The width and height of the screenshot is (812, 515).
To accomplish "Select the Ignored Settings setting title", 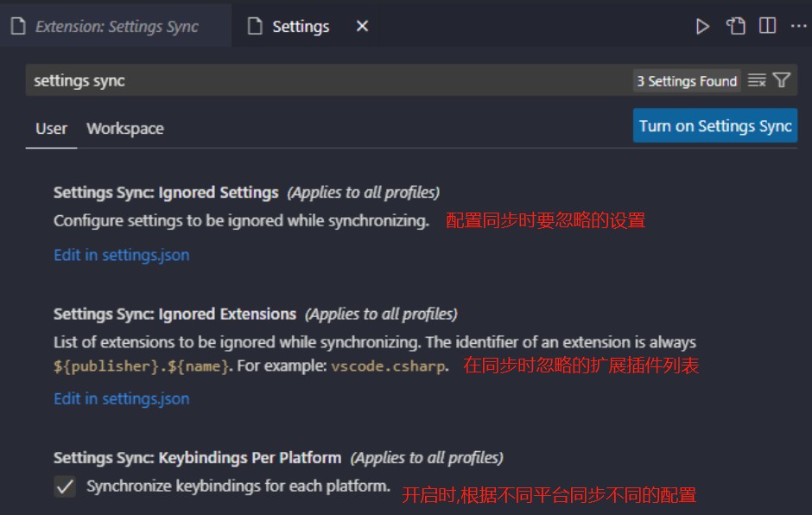I will click(x=166, y=192).
